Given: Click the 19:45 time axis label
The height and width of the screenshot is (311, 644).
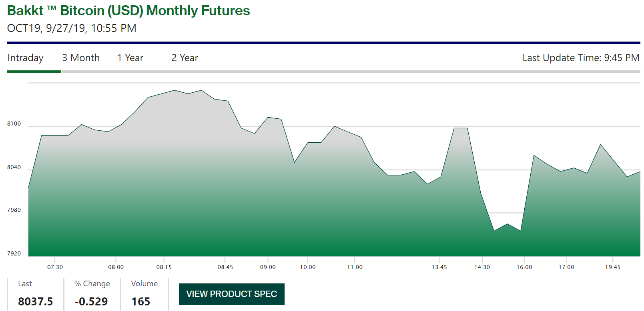Looking at the screenshot, I should (612, 267).
